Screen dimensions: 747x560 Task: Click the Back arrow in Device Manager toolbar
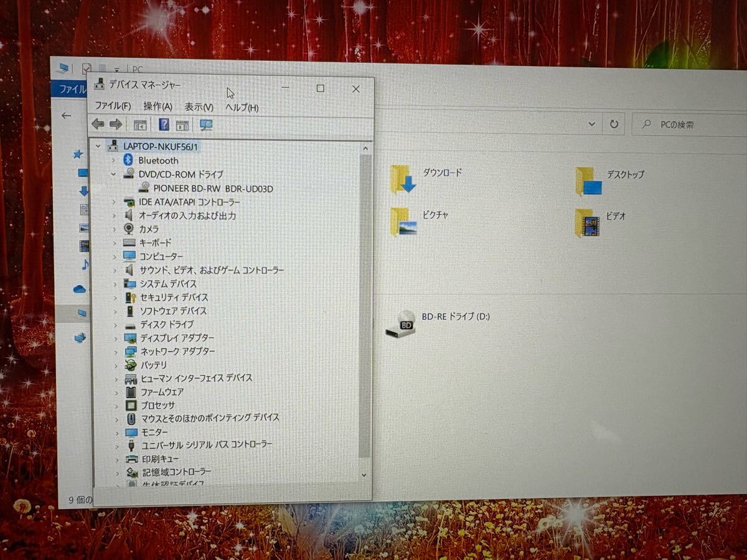tap(98, 124)
